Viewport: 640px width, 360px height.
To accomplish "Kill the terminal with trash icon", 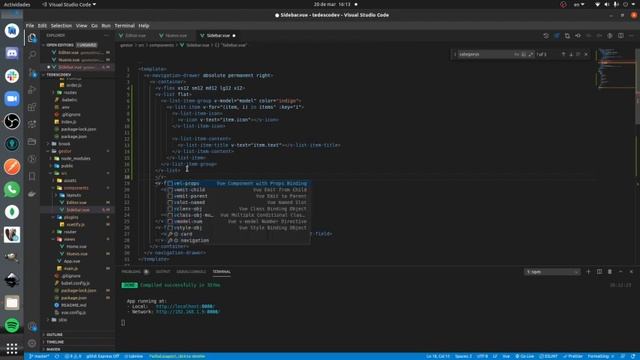I will [x=610, y=272].
